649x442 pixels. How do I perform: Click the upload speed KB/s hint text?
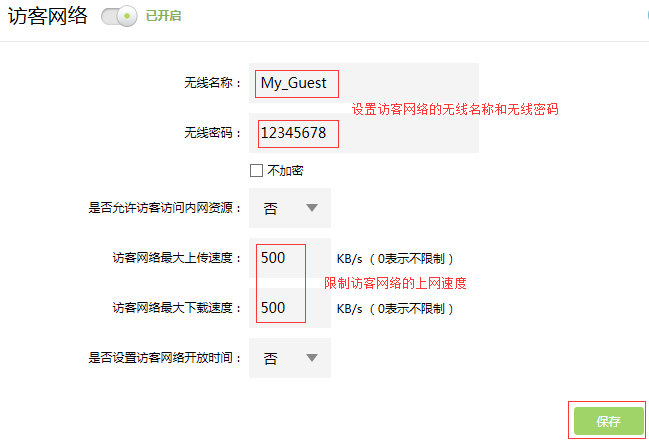coord(396,259)
